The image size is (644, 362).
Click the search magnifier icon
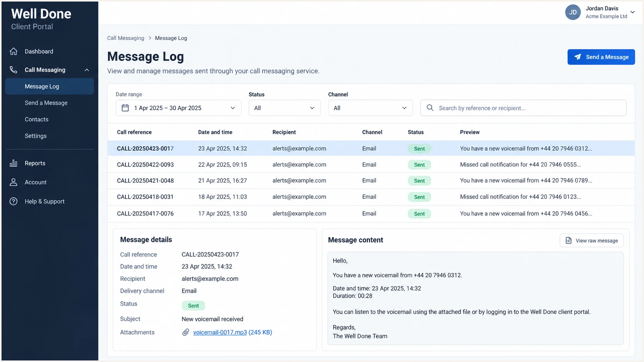(x=430, y=108)
